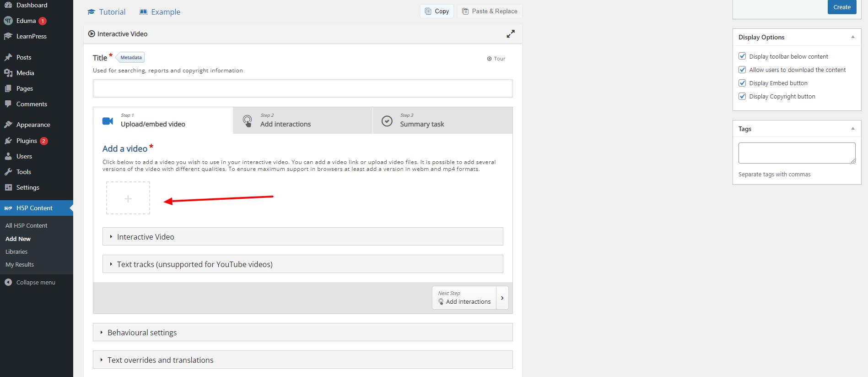Viewport: 868px width, 377px height.
Task: Click the Plugins update count badge
Action: 44,141
